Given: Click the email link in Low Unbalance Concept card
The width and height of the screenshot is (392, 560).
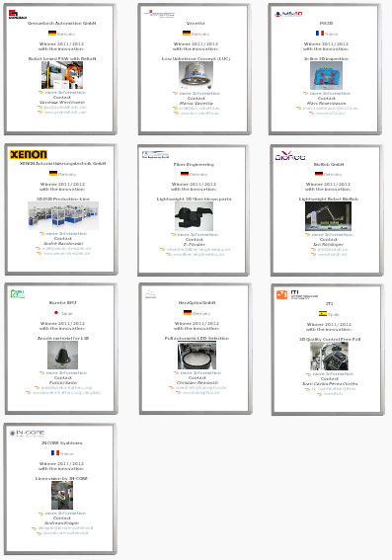Looking at the screenshot, I should pos(199,109).
